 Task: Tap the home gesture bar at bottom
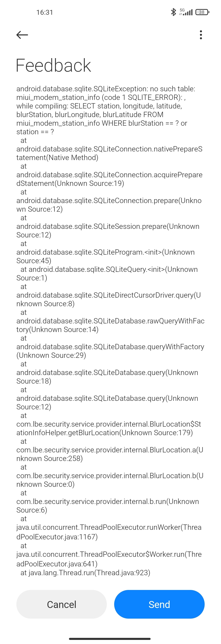pyautogui.click(x=110, y=639)
